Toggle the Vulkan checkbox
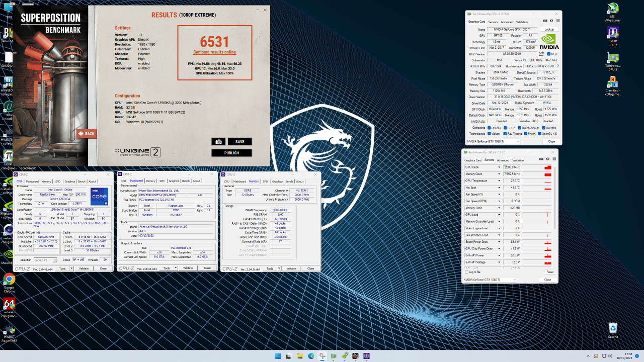 [490, 134]
